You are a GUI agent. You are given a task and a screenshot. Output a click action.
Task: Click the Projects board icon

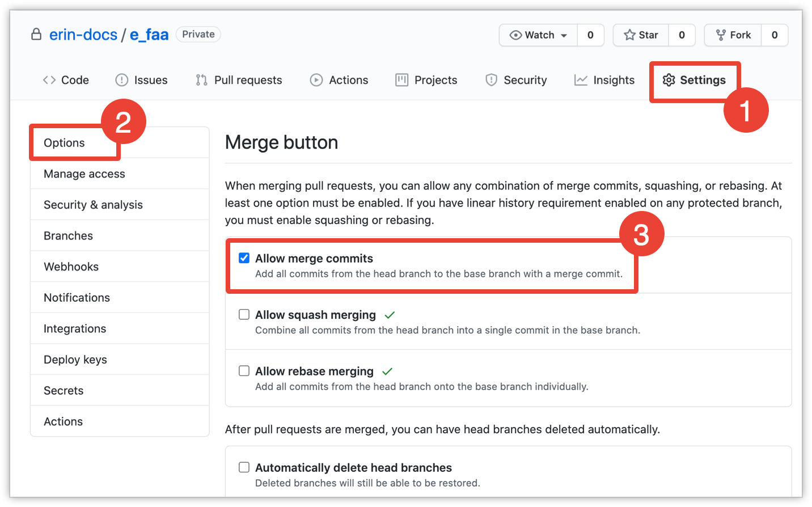tap(401, 80)
